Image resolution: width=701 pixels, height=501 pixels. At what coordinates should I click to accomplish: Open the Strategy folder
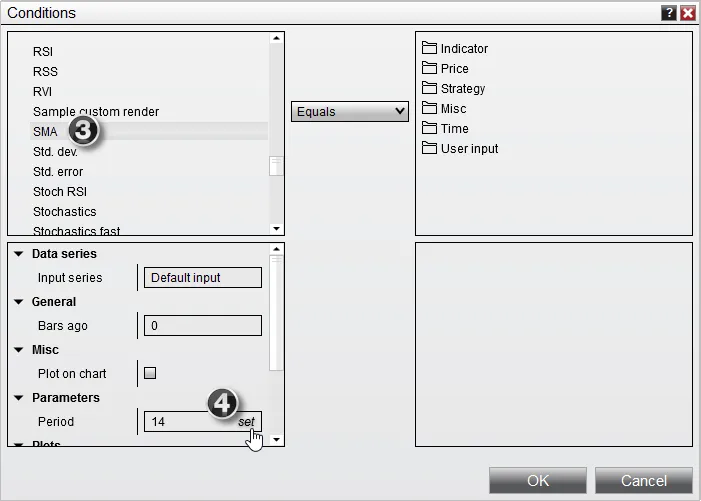click(453, 88)
